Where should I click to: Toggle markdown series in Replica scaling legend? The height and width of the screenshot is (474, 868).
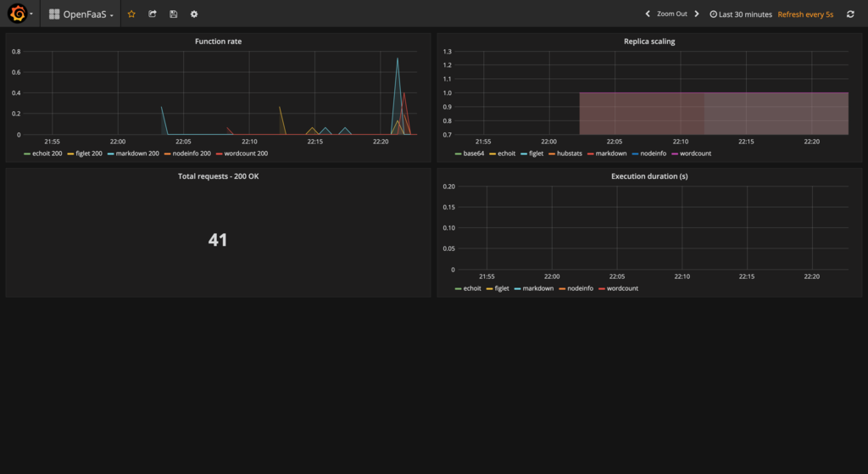tap(607, 153)
